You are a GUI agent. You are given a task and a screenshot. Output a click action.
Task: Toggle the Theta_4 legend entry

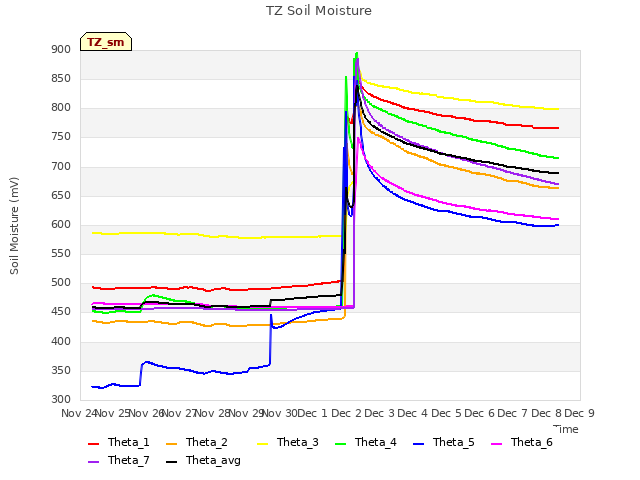366,442
